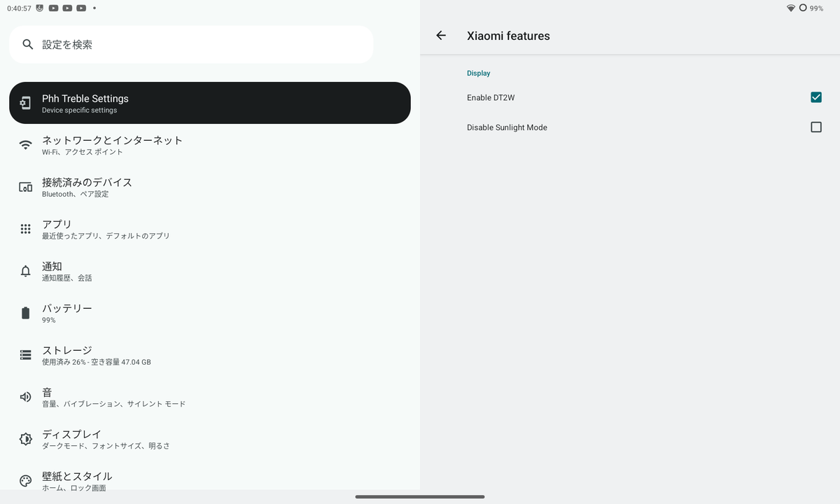
Task: Go back using the arrow icon
Action: coord(441,36)
